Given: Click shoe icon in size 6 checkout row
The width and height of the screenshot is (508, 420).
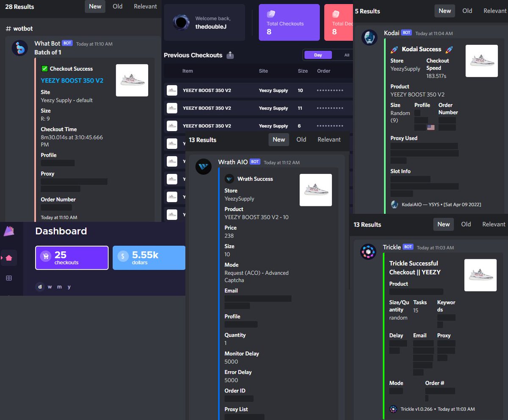Looking at the screenshot, I should click(x=172, y=126).
